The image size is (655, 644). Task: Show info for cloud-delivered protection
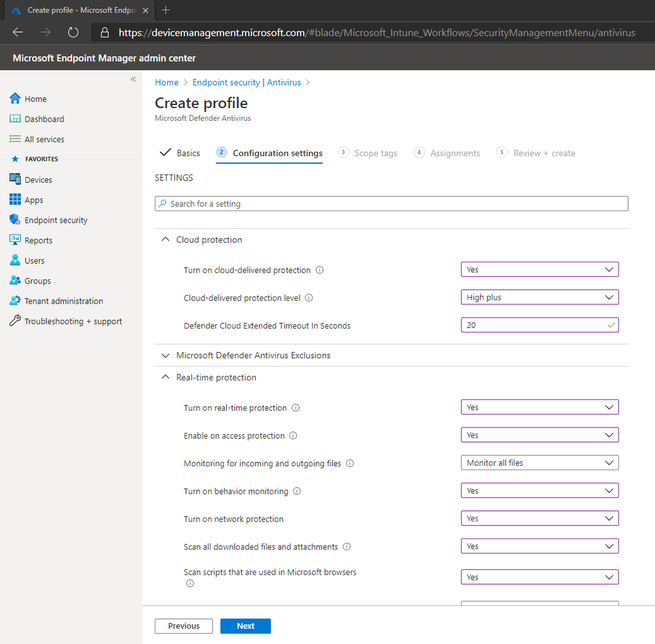coord(319,270)
